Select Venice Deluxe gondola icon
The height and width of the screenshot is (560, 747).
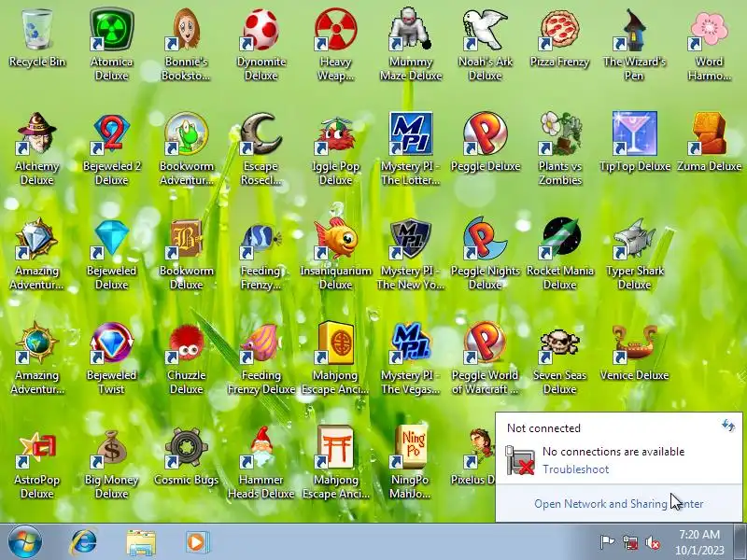pos(634,343)
